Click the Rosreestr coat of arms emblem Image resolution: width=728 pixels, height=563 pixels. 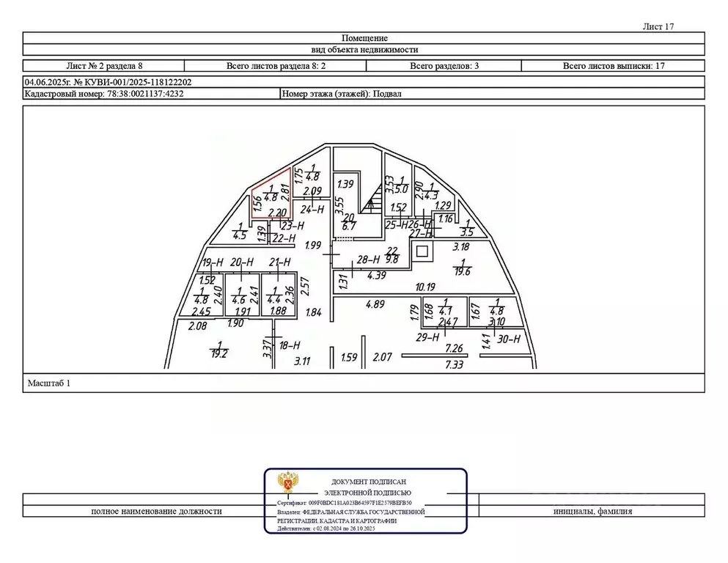pos(287,484)
